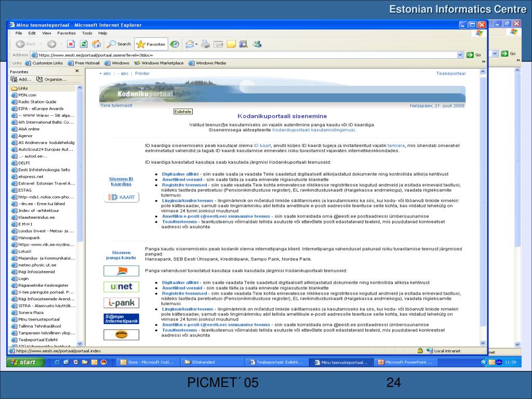Click the + abc increase font link
Screen dimensions: 532x399
coord(105,73)
